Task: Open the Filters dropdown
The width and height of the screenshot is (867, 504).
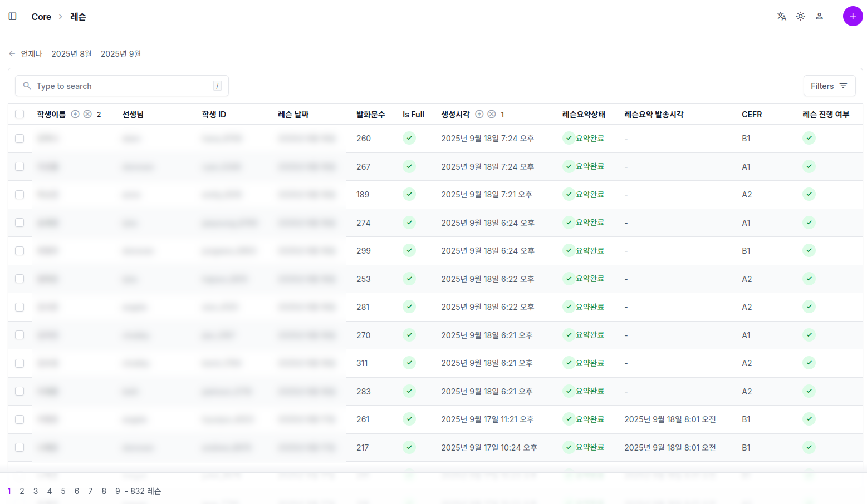Action: coord(829,86)
